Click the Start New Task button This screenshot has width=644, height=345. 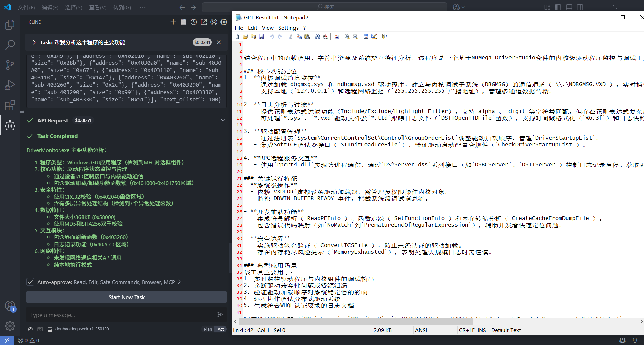(x=126, y=297)
